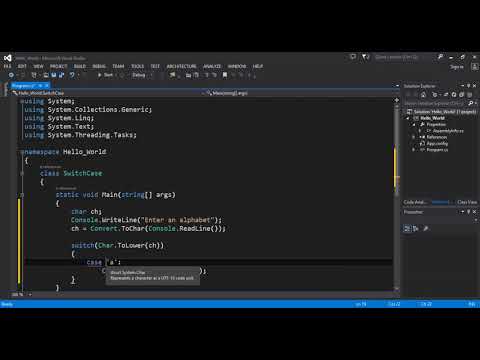Open the ANALYZE menu
The height and width of the screenshot is (360, 480).
[x=212, y=66]
